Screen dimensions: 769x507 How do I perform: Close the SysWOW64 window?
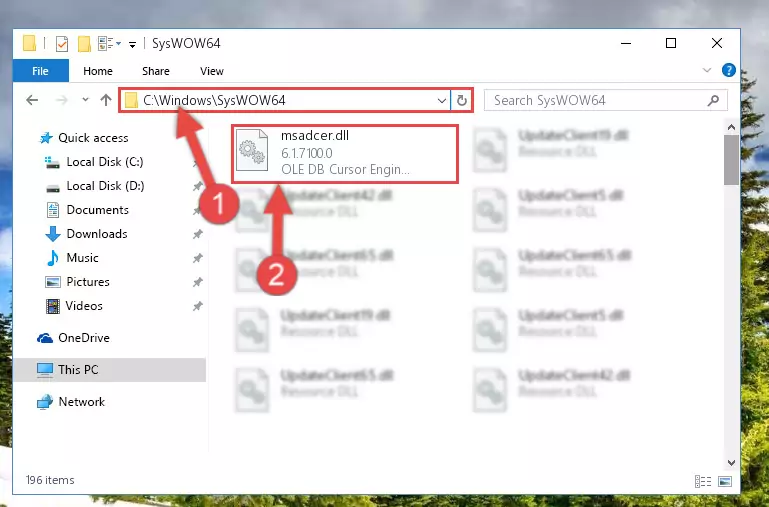coord(717,43)
